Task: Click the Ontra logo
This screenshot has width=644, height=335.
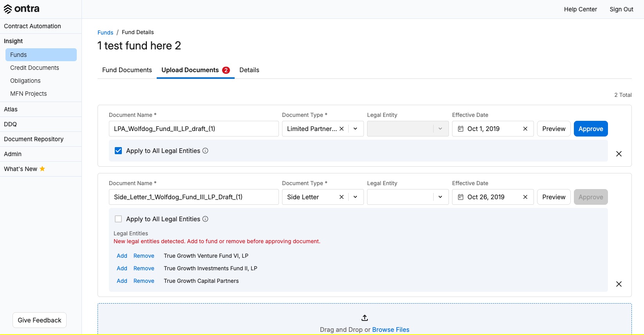Action: [x=22, y=9]
